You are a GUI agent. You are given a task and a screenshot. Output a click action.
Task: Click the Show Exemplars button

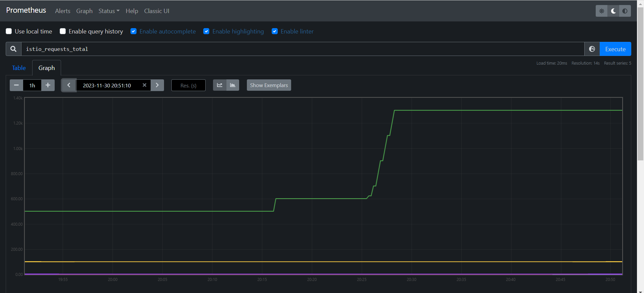(269, 85)
